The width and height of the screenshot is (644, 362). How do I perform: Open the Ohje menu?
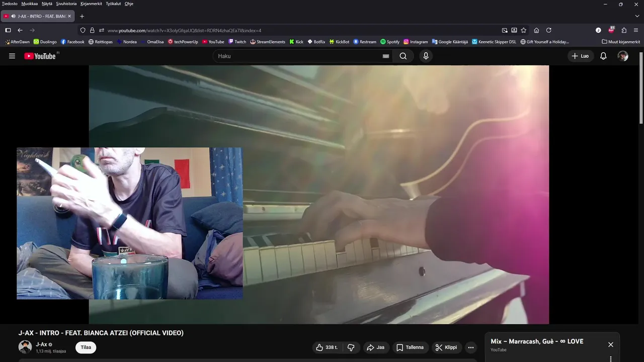coord(129,4)
